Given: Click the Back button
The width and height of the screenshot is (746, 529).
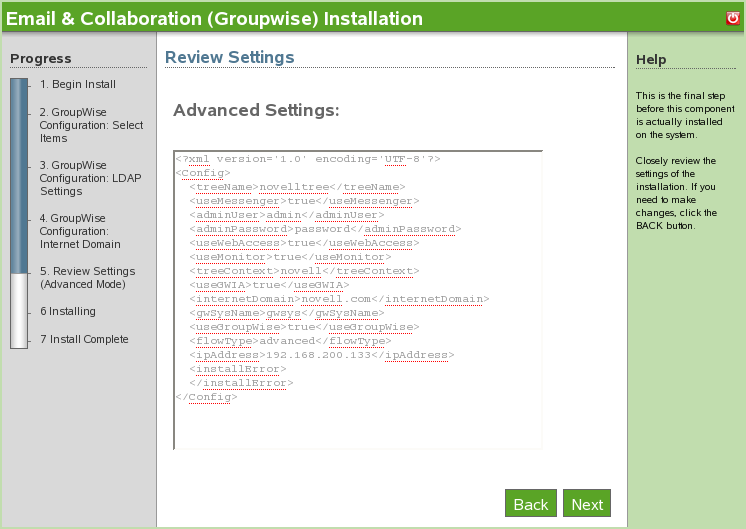Looking at the screenshot, I should (531, 503).
